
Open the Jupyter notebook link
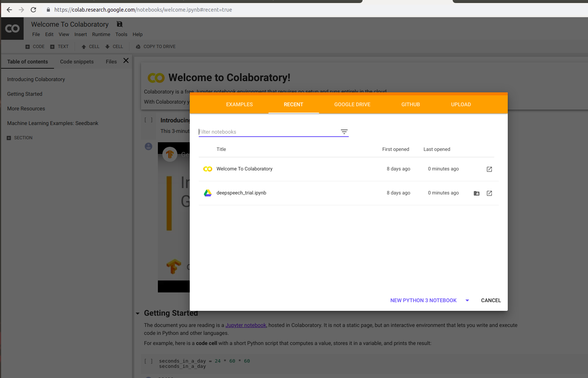246,325
